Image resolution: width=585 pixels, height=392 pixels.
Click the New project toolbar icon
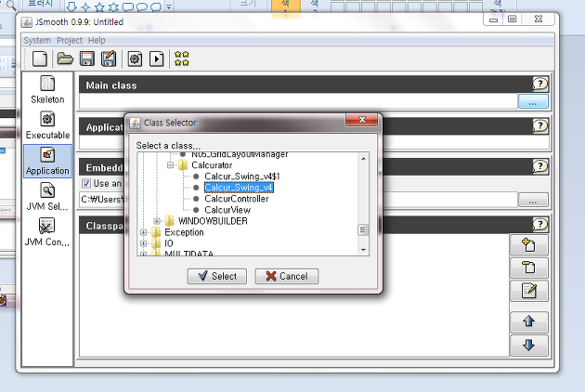(40, 59)
